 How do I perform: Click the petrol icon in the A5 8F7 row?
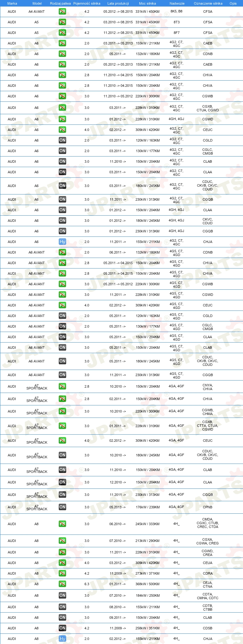pos(62,33)
